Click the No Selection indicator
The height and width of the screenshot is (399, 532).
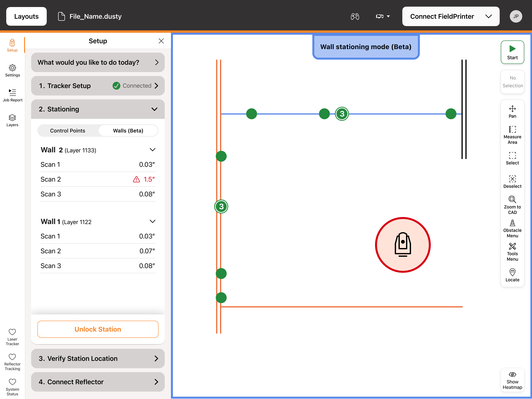click(512, 82)
